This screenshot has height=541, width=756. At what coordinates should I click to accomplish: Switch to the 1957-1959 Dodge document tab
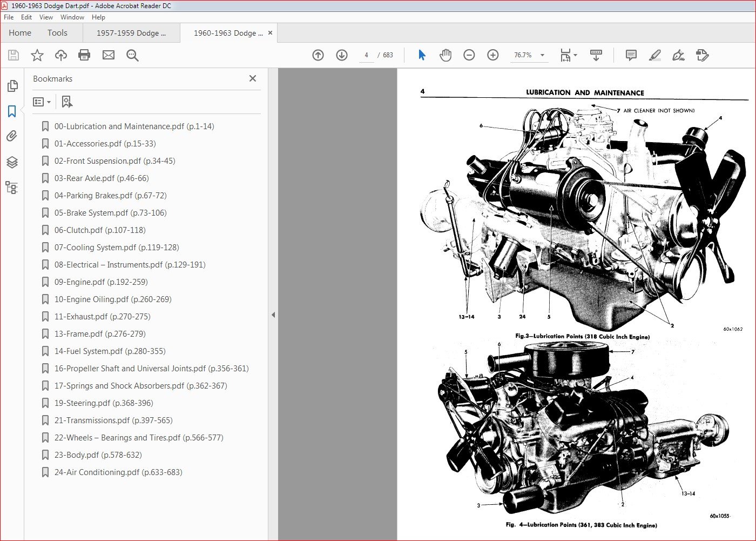pos(131,33)
